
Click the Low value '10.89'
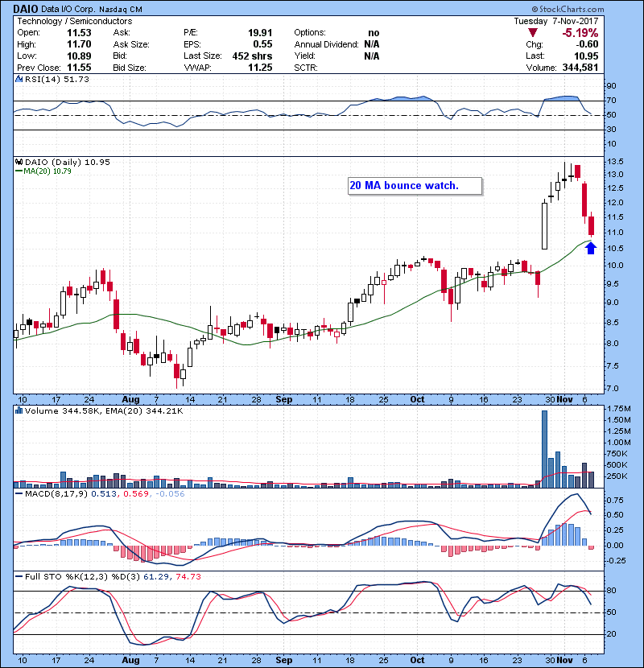click(79, 56)
